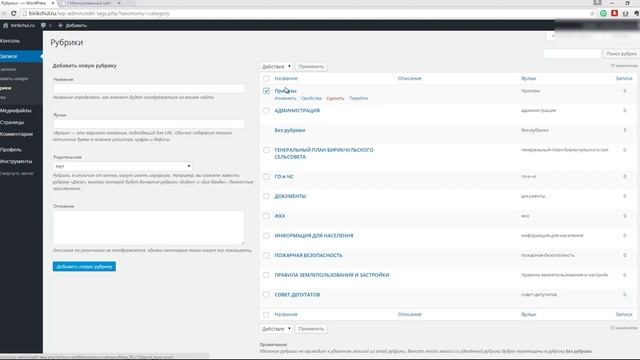Open Инструменты in the sidebar

tap(16, 162)
